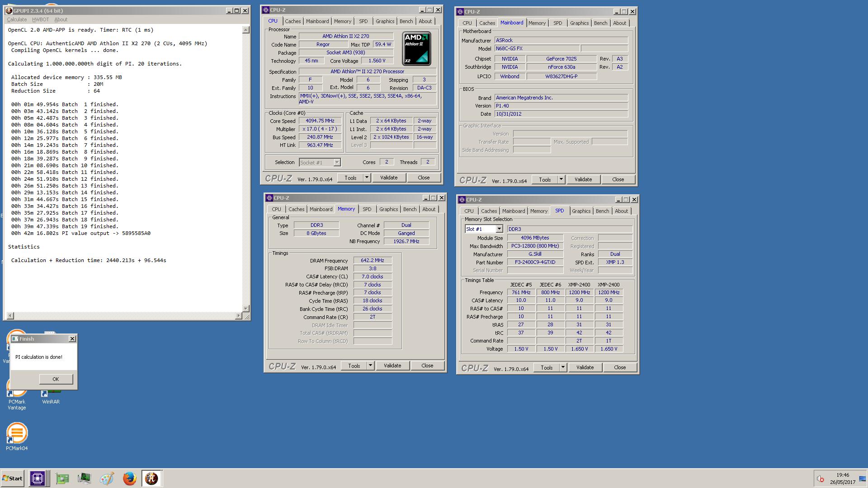Switch to Caches tab in CPU window
This screenshot has width=868, height=488.
[292, 21]
